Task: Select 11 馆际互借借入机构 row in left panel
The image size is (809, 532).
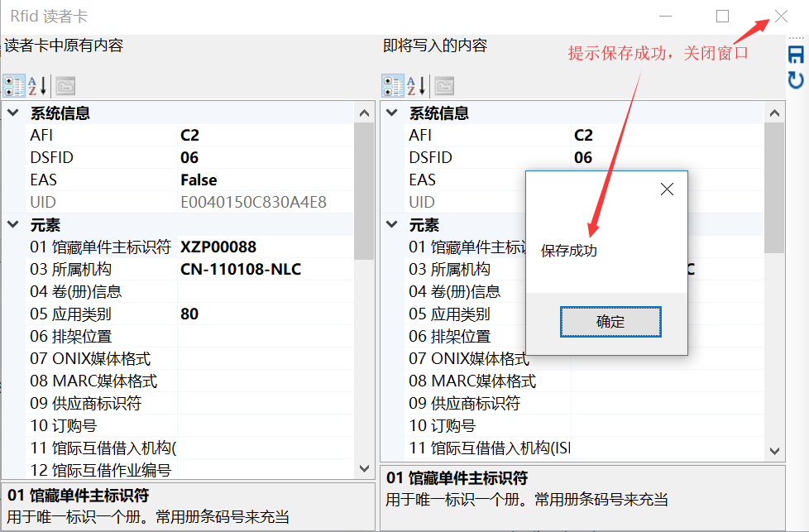Action: click(190, 448)
